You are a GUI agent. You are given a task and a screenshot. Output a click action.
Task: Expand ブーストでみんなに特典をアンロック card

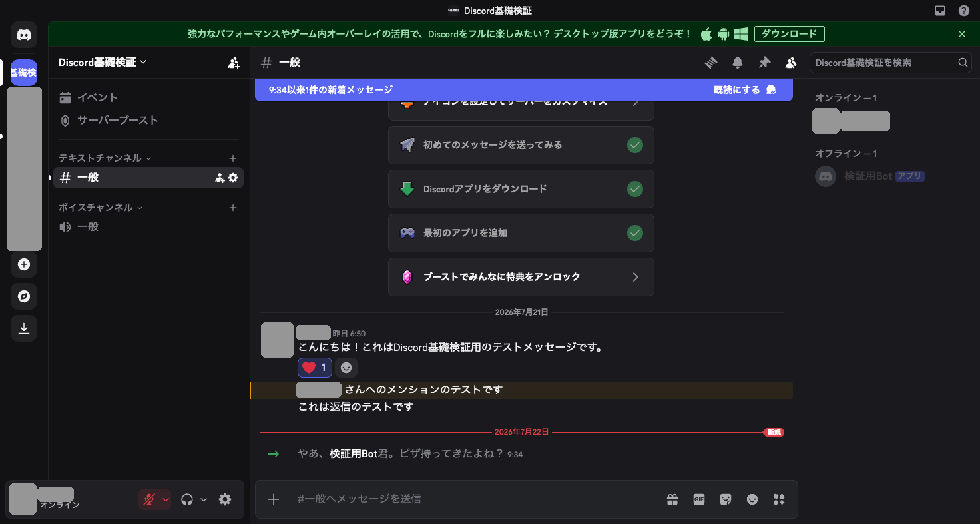coord(521,277)
